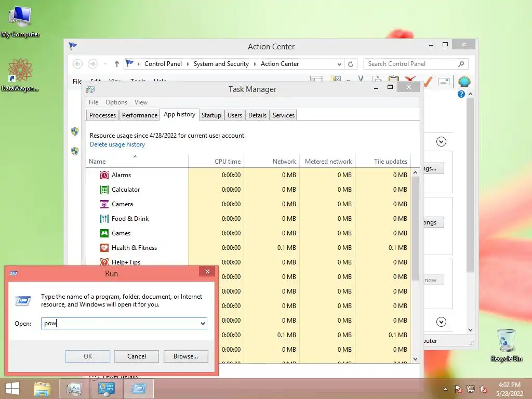
Task: Open recent locations dropdown in Action Center
Action: pos(105,64)
